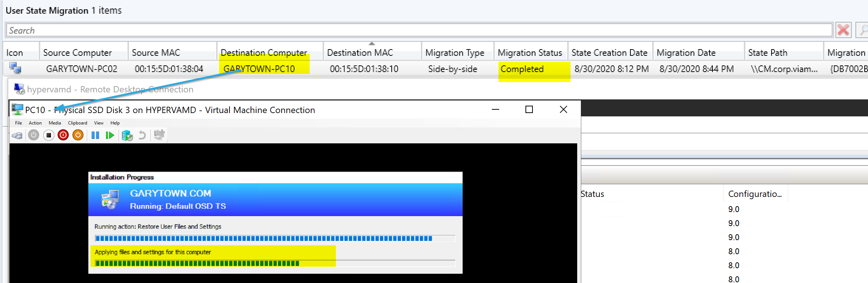
Task: Sort by the Migration Status column
Action: click(530, 53)
